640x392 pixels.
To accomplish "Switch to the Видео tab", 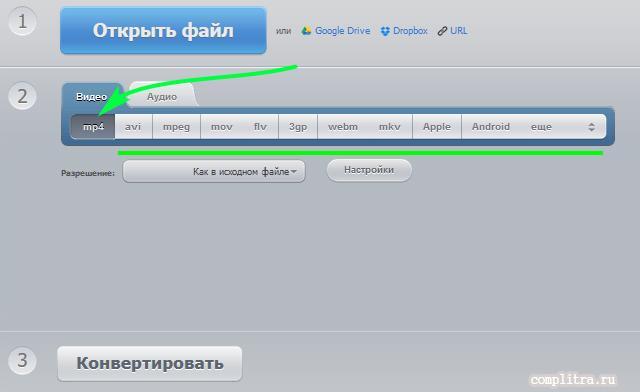I will [x=91, y=97].
